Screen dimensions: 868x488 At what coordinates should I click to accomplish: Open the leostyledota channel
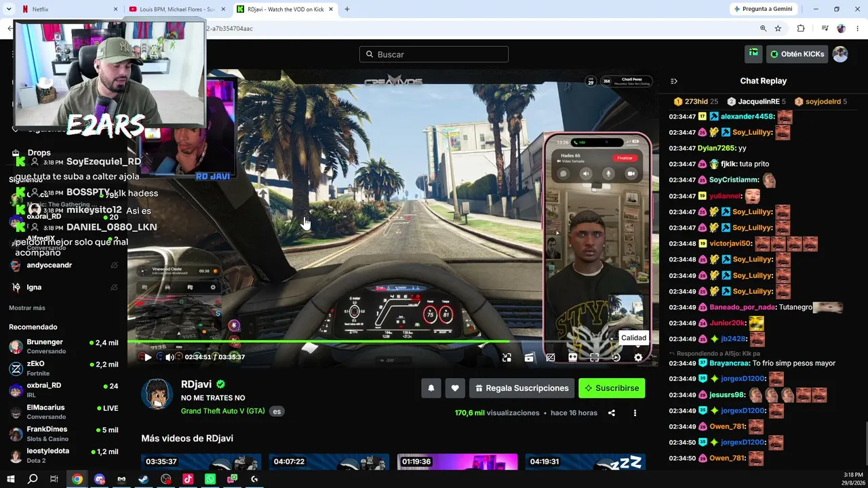tap(64, 455)
